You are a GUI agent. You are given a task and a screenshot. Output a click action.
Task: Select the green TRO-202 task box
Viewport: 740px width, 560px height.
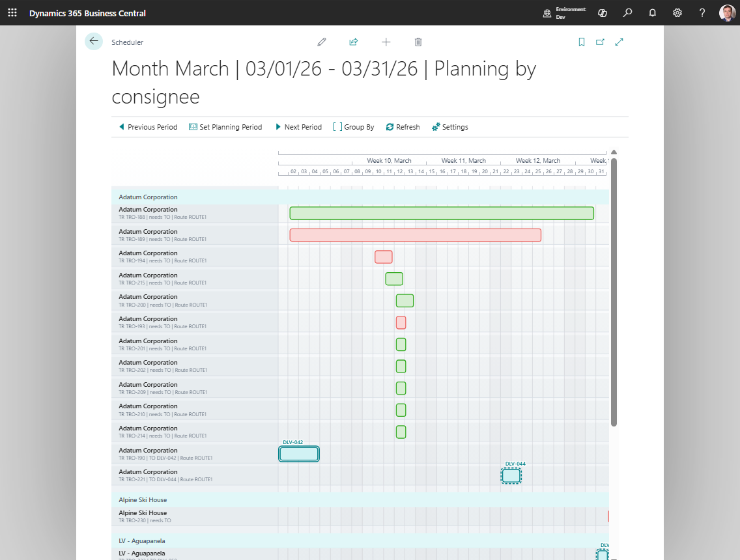401,366
